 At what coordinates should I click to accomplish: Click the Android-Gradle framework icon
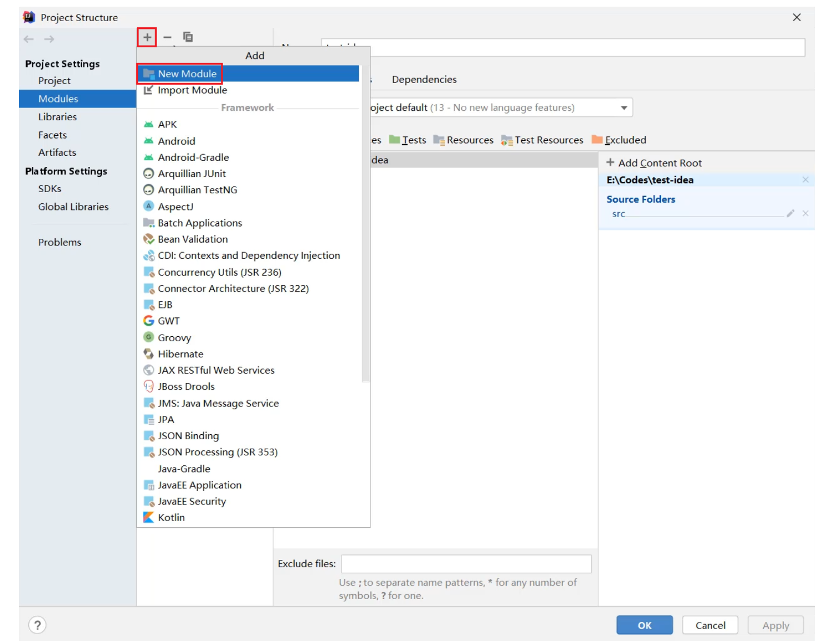[149, 157]
